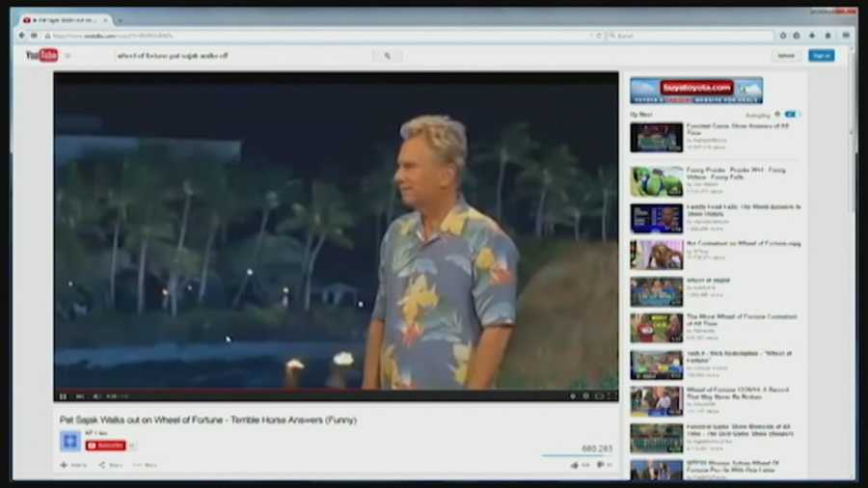Click the YouTube magnifier search button

pos(388,56)
